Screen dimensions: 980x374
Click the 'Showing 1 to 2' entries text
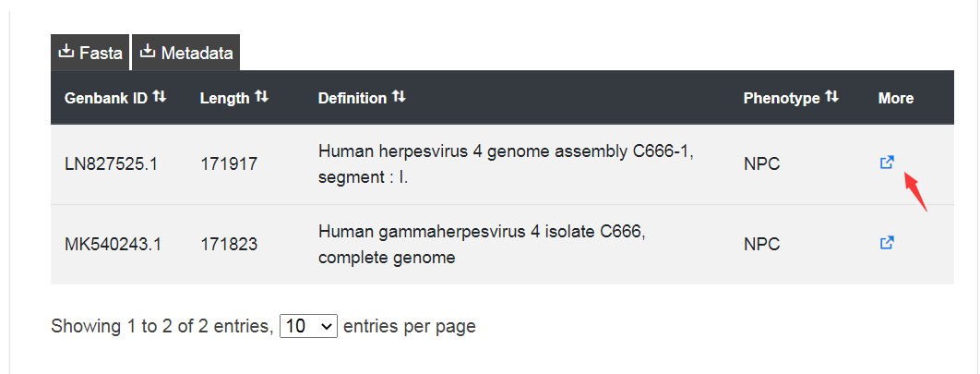[162, 327]
